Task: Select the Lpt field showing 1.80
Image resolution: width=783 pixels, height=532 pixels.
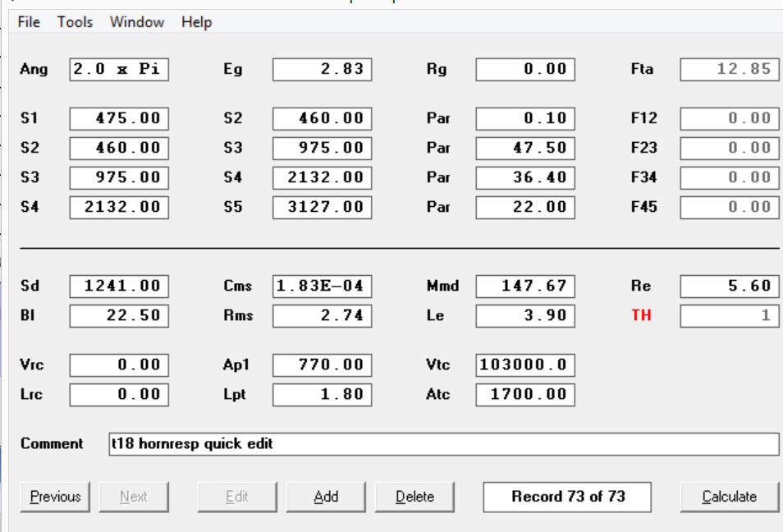Action: (x=322, y=395)
